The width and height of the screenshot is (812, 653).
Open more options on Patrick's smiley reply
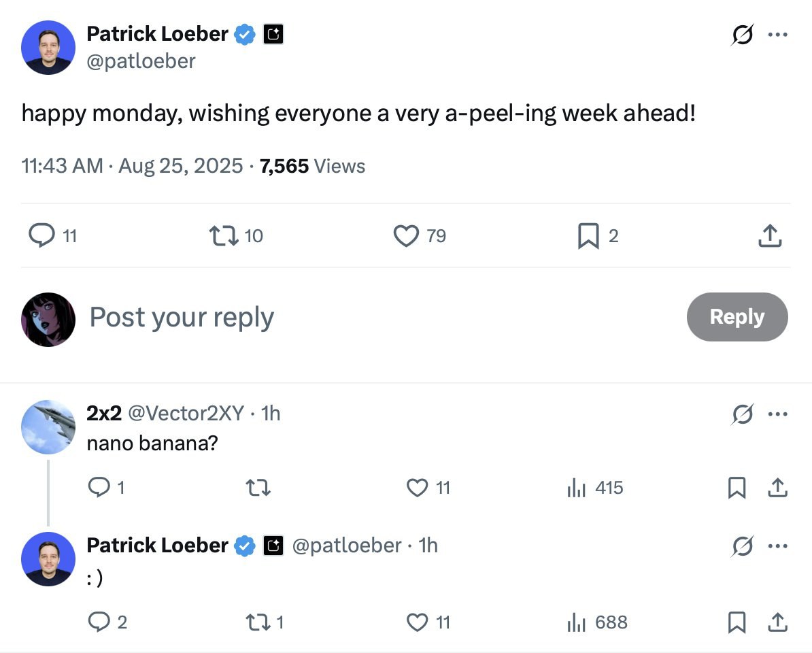click(778, 546)
